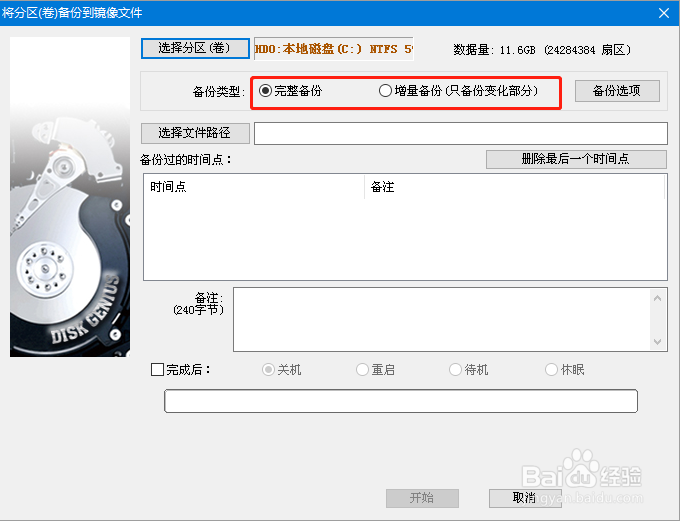Click the backup progress bar
680x521 pixels.
401,401
